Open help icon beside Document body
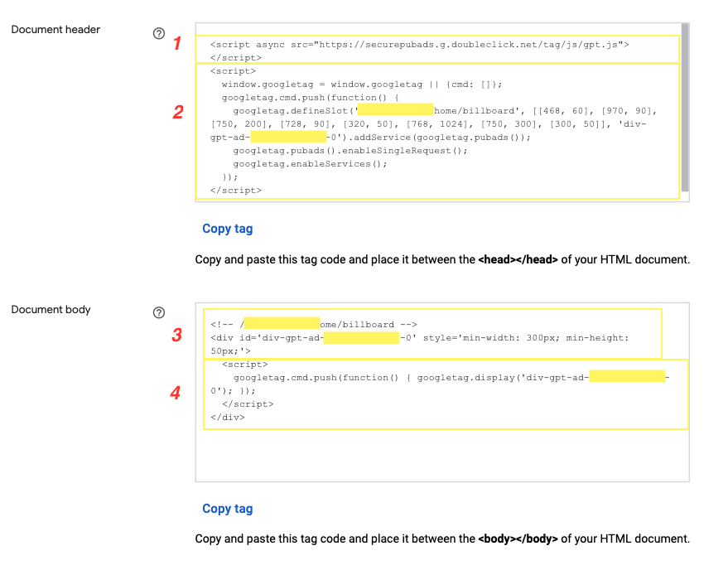 click(159, 312)
